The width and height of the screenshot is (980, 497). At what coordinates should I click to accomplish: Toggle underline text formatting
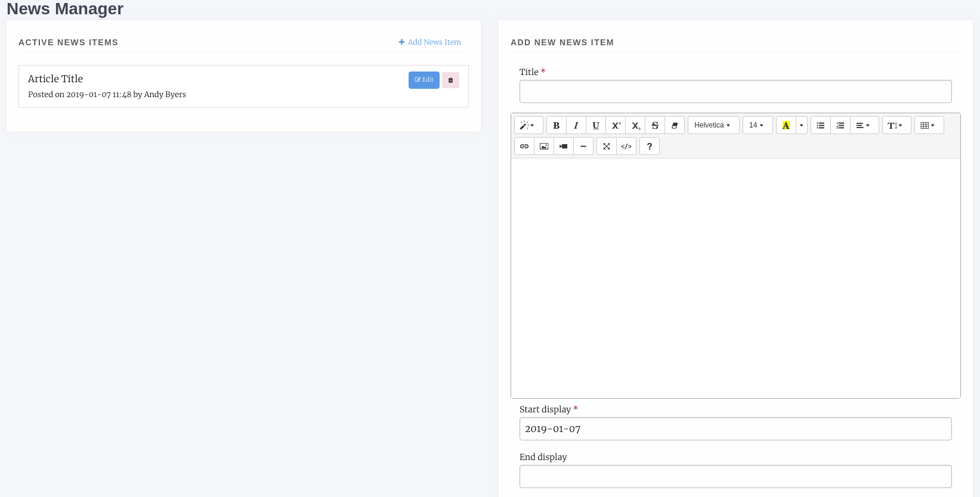(x=595, y=125)
